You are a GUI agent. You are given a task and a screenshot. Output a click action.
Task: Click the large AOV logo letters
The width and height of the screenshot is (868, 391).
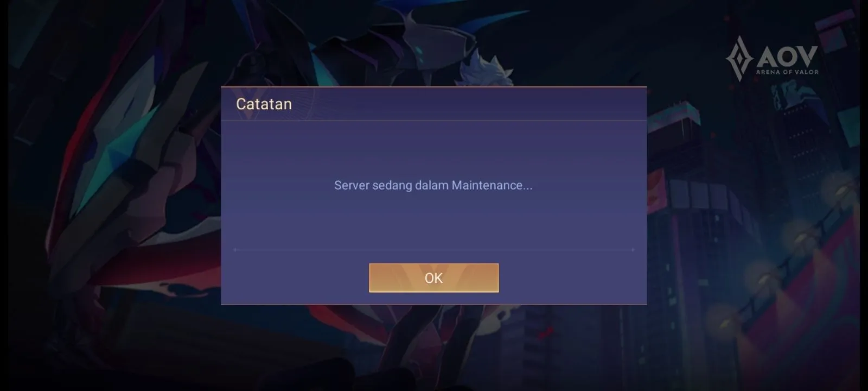pos(787,56)
